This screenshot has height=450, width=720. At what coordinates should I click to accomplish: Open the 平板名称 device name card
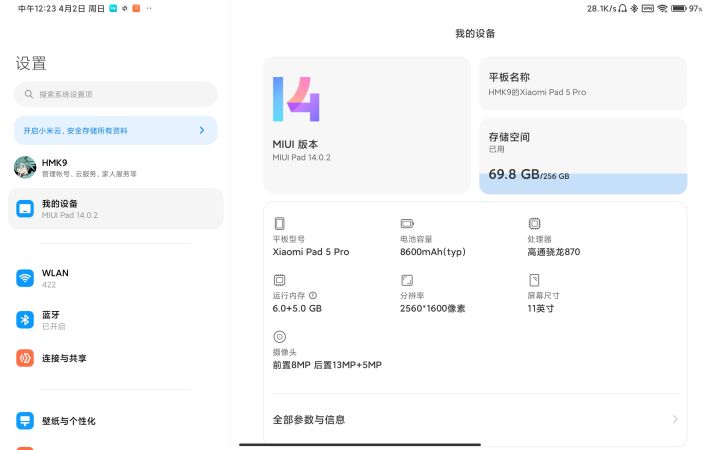pyautogui.click(x=583, y=84)
